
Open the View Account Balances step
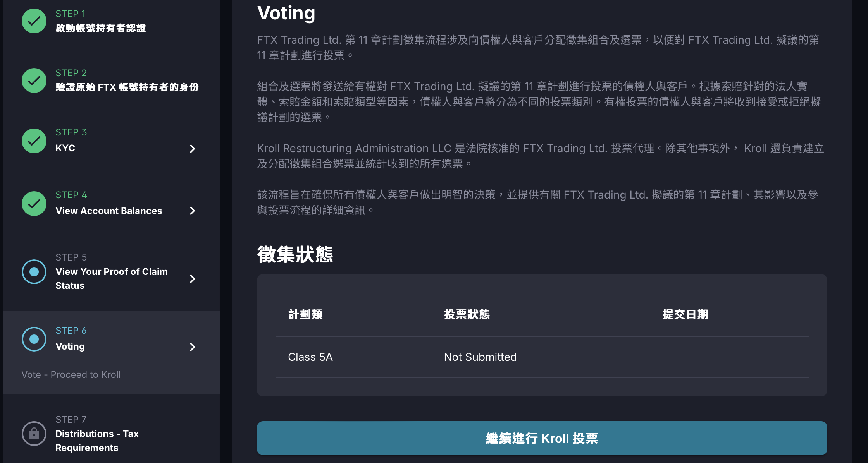tap(108, 211)
